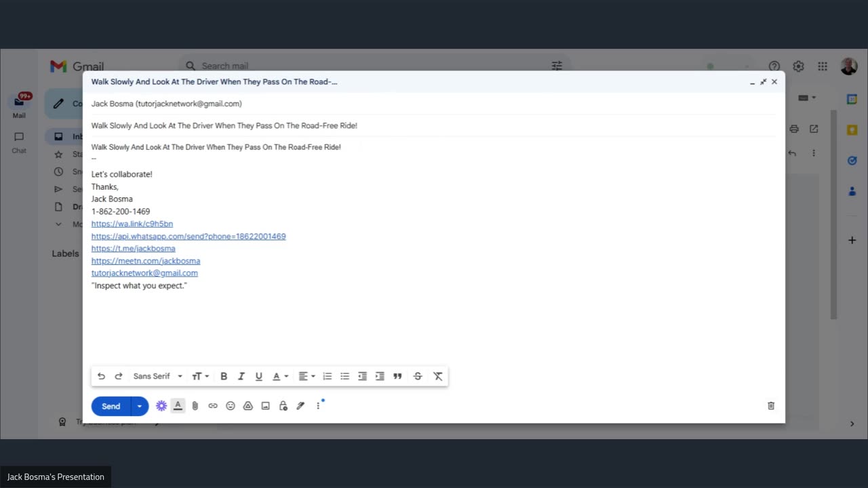Click the phone number 1-862-200-1469 text
The width and height of the screenshot is (868, 488).
(121, 211)
